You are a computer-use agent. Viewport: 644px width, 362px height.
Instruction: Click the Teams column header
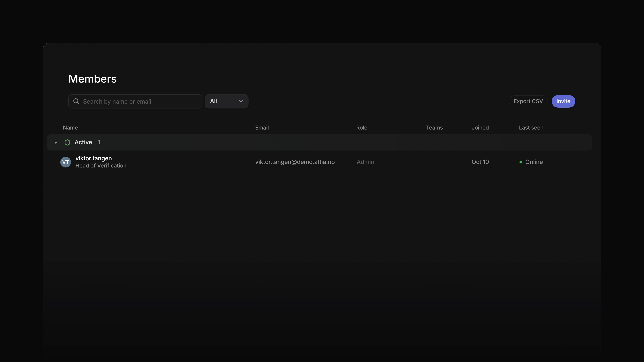point(434,128)
